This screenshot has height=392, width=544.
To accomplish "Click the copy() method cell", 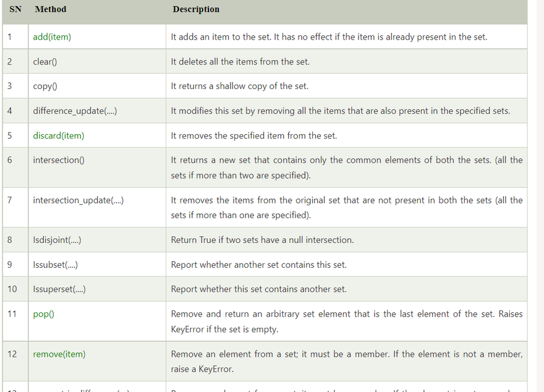I will (45, 86).
